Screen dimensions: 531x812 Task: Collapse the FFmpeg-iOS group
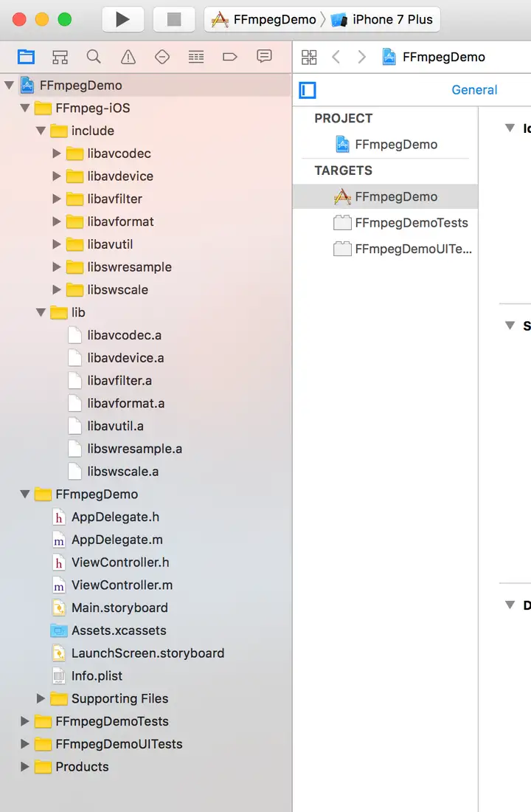[x=25, y=109]
